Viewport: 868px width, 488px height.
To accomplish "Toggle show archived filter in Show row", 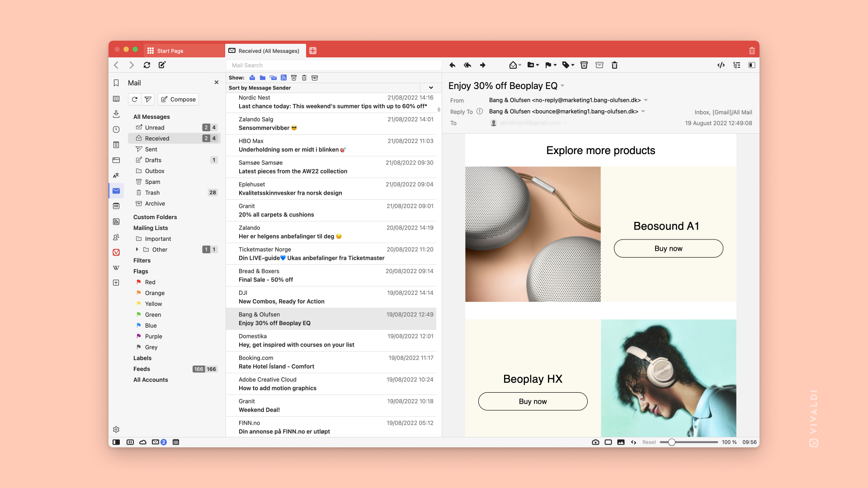I will click(315, 78).
